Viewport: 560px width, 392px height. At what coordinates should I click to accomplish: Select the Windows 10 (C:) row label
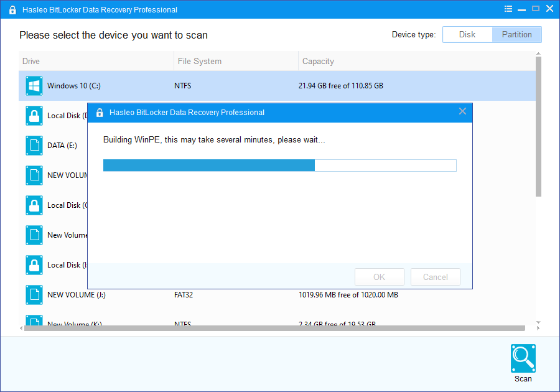coord(74,86)
